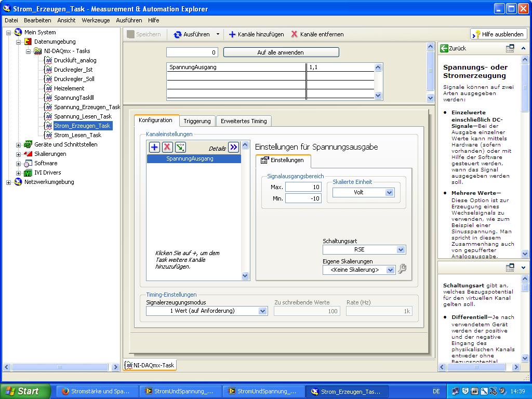
Task: Expand Geräte und Schnittstellen tree node
Action: 19,144
